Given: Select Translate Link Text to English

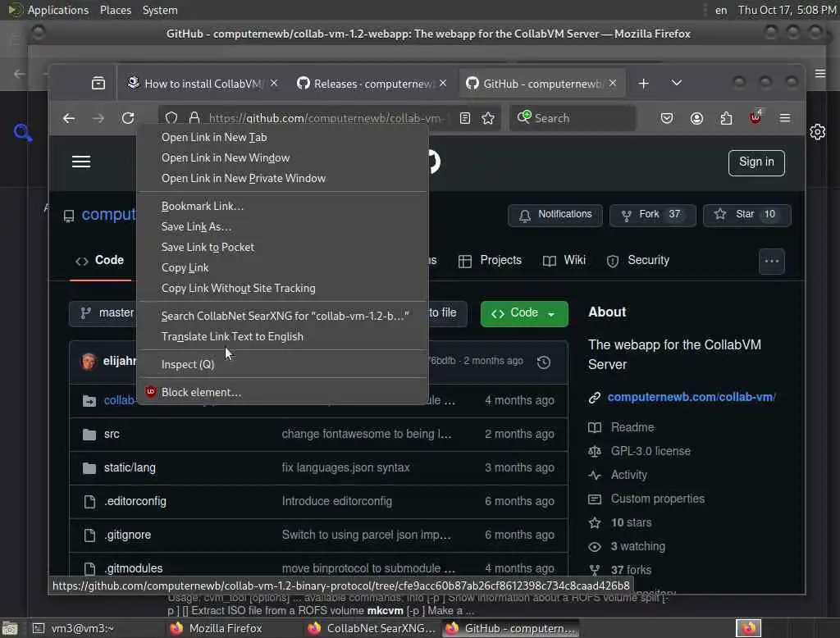Looking at the screenshot, I should click(282, 336).
